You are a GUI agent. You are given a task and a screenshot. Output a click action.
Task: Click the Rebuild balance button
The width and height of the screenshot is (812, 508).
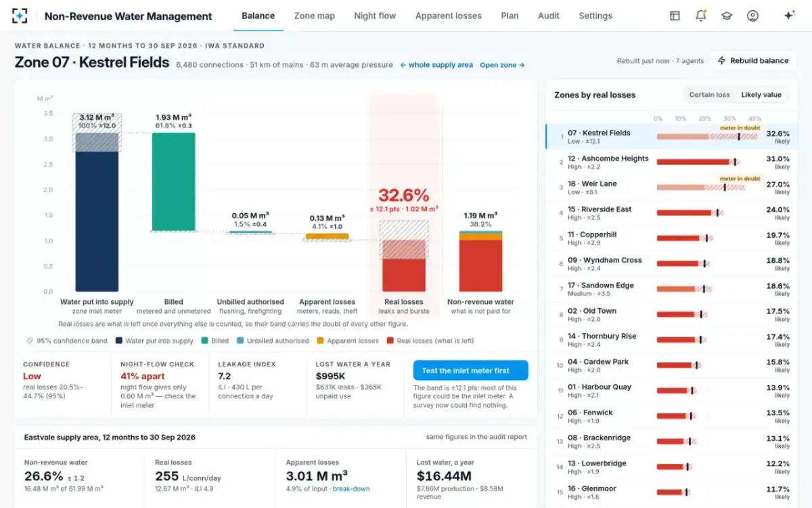click(x=752, y=61)
